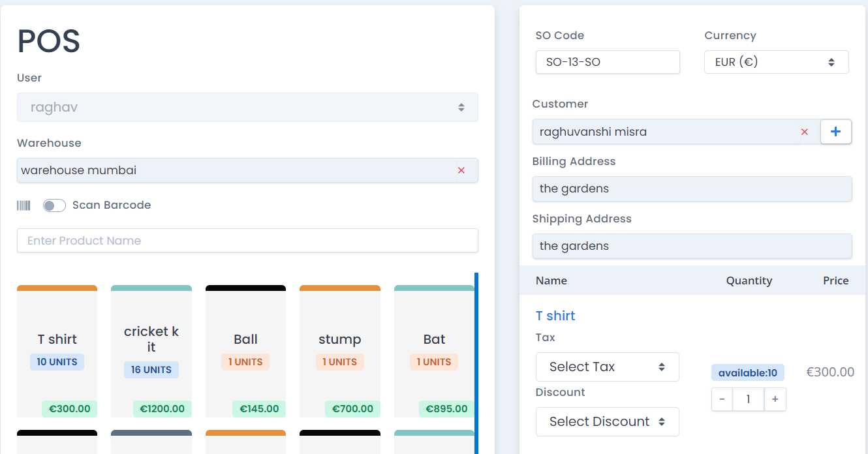Focus the Enter Product Name search box
Image resolution: width=868 pixels, height=454 pixels.
[247, 241]
